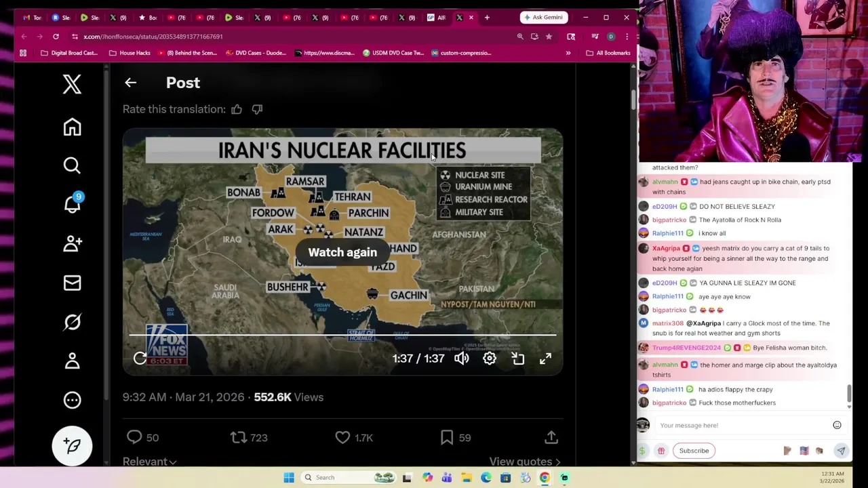Screen dimensions: 868x488
Task: Open All Bookmarks folder
Action: coord(608,53)
